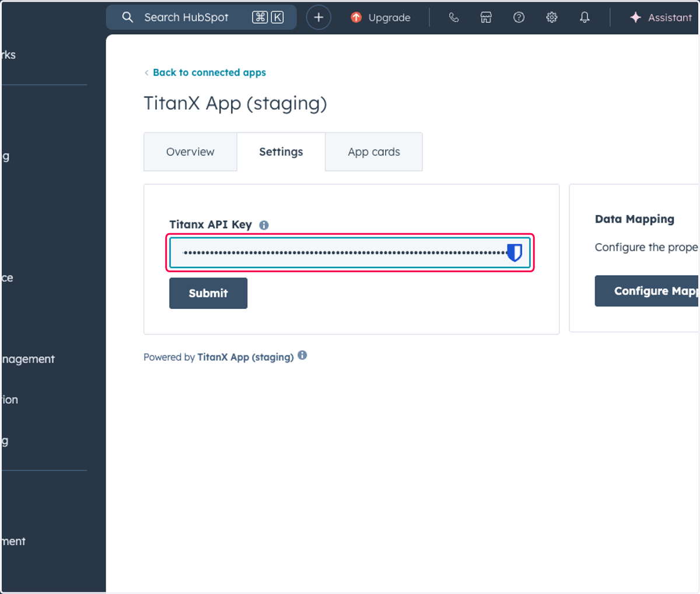Image resolution: width=700 pixels, height=594 pixels.
Task: Focus the Titanx API Key field
Action: coord(350,253)
